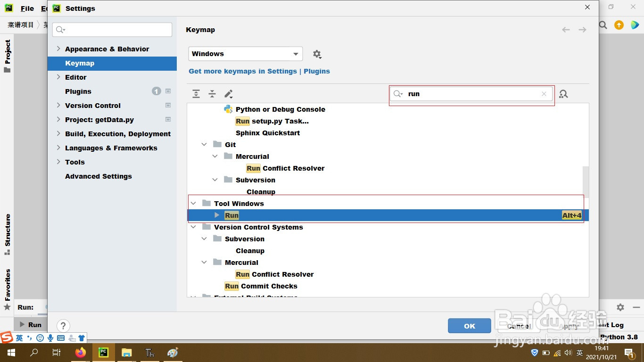Open the Project side tab

7,56
